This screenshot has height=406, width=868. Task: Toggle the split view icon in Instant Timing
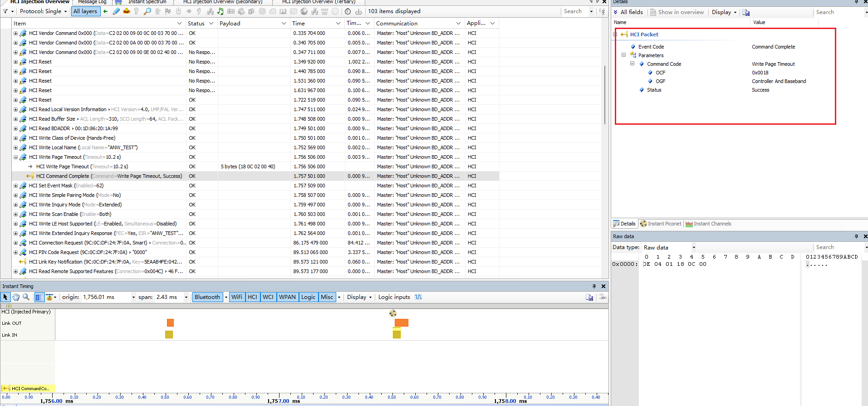(x=39, y=297)
